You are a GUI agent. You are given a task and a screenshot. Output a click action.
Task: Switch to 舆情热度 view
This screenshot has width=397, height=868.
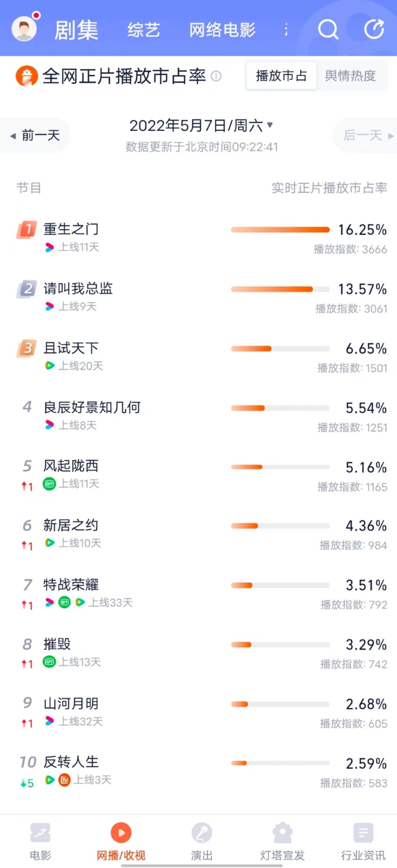350,76
